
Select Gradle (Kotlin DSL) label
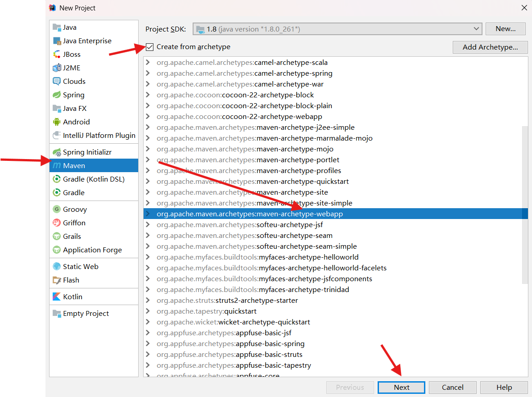coord(94,179)
